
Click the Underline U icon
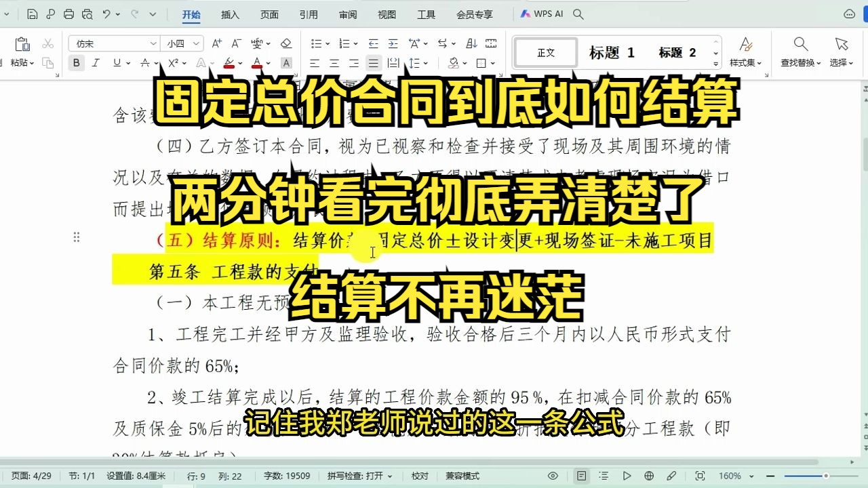click(x=117, y=63)
